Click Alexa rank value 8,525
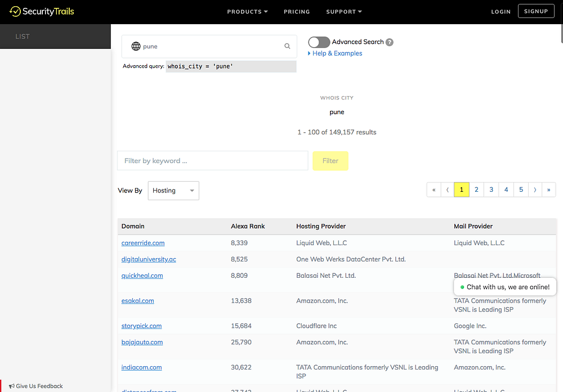Image resolution: width=563 pixels, height=392 pixels. (x=239, y=259)
